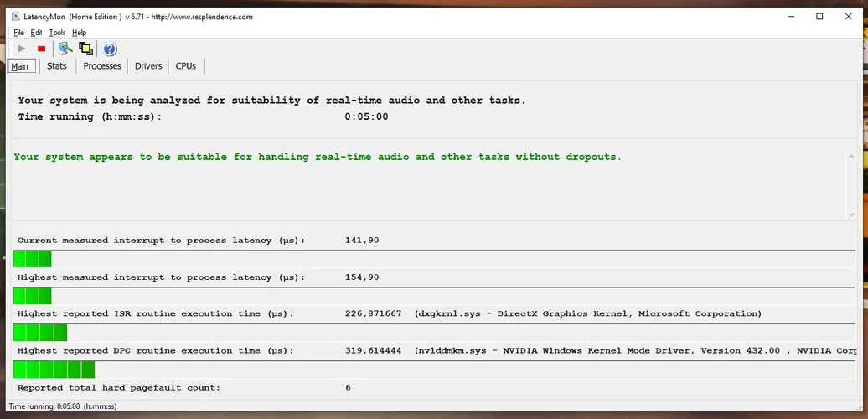
Task: Stop monitoring with the red stop button
Action: tap(41, 49)
